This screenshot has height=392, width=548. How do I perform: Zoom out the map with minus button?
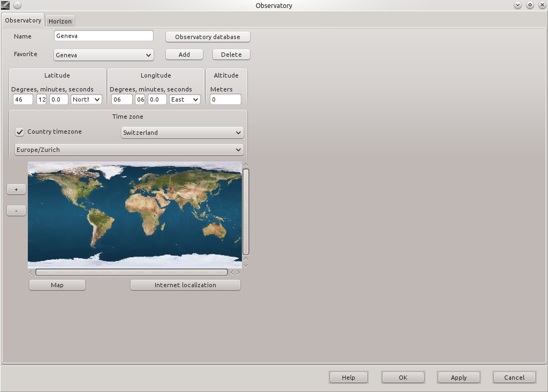click(17, 211)
